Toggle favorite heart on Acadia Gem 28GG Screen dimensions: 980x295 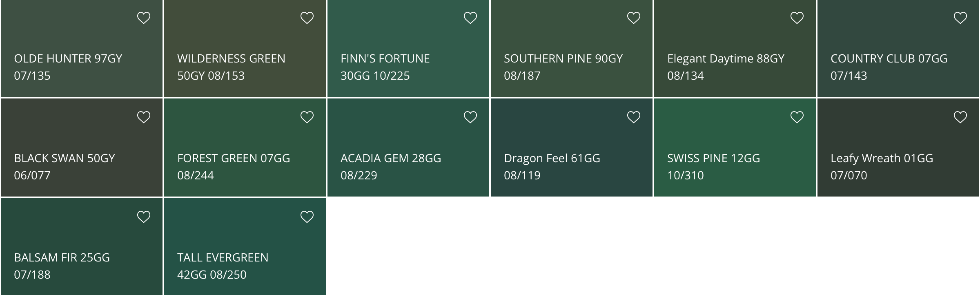[470, 117]
